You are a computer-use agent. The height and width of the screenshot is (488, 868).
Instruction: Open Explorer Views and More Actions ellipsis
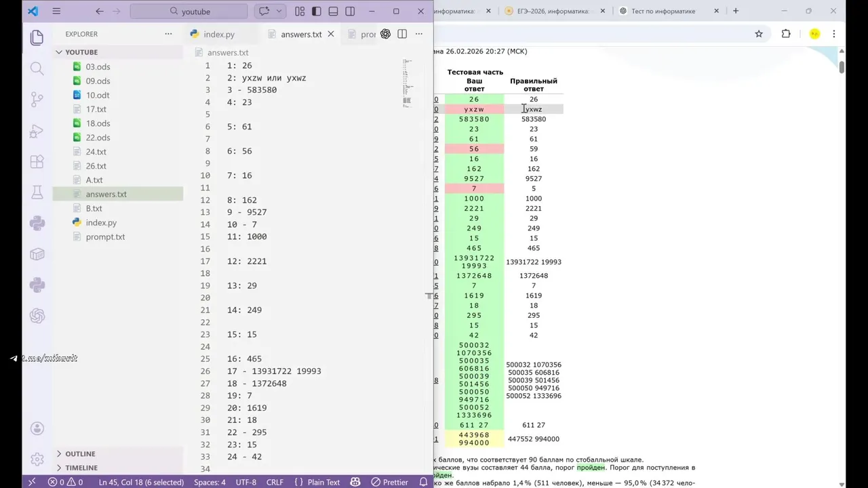(168, 34)
